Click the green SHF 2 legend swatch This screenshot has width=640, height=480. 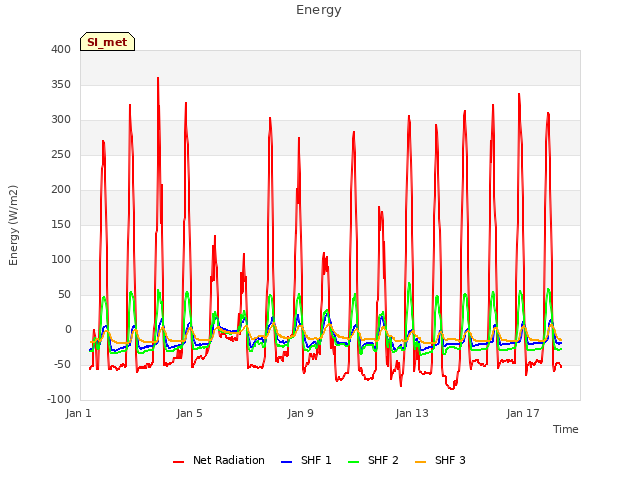[353, 462]
